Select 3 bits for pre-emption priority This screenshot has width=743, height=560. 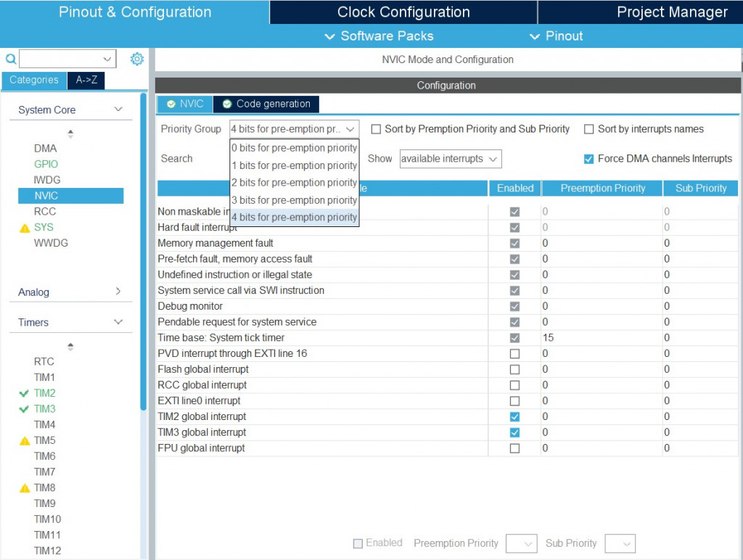[295, 200]
